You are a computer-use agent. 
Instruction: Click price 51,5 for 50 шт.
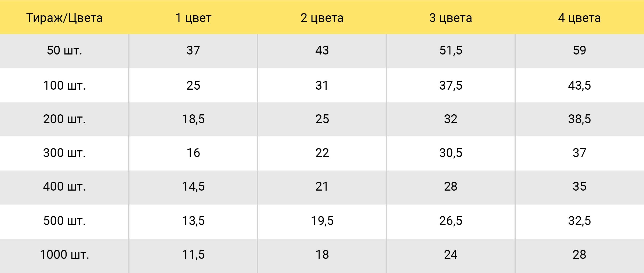point(451,50)
